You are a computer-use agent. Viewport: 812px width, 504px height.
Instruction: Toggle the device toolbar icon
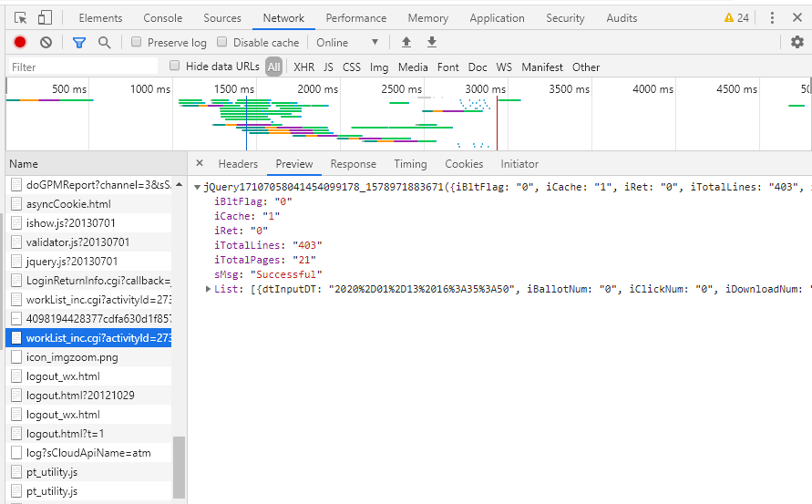point(45,18)
